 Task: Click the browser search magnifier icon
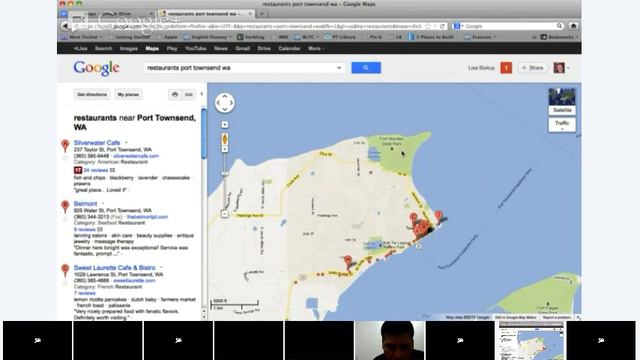(559, 26)
